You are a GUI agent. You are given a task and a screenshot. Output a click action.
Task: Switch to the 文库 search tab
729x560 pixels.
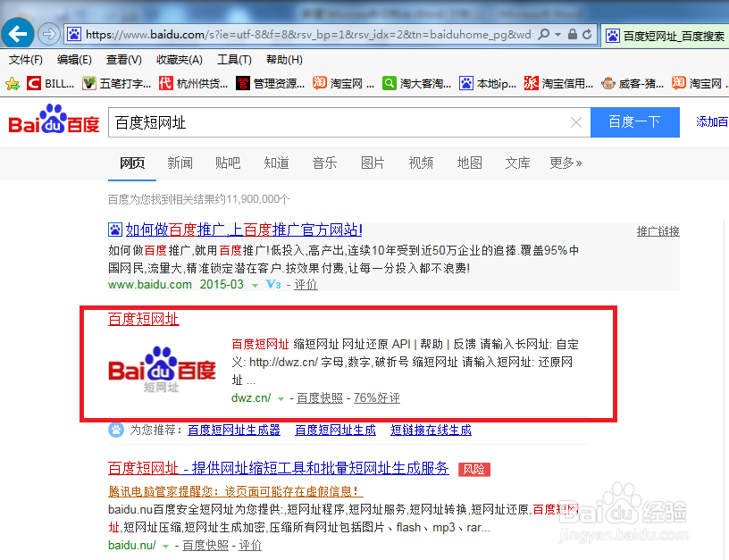pyautogui.click(x=517, y=163)
